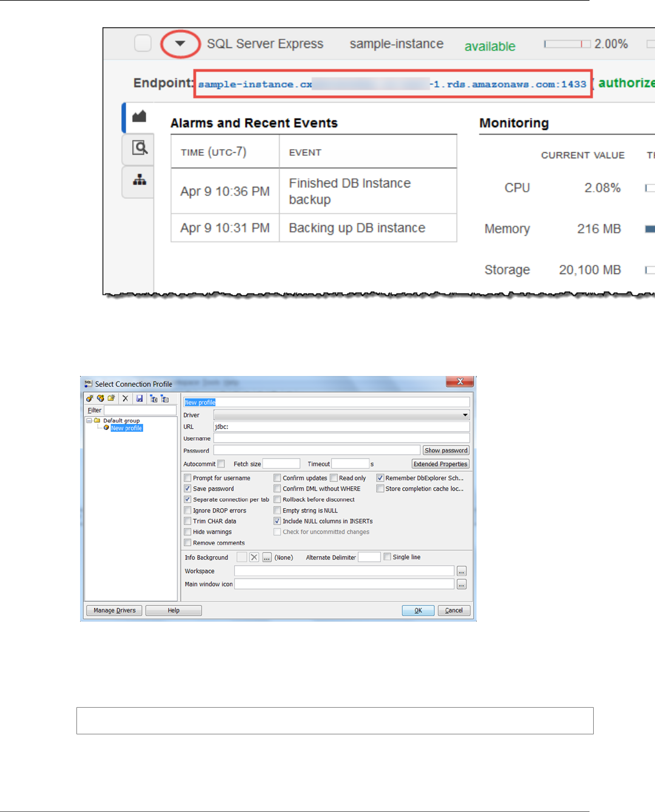
Task: Focus the Timeout field
Action: pos(350,464)
